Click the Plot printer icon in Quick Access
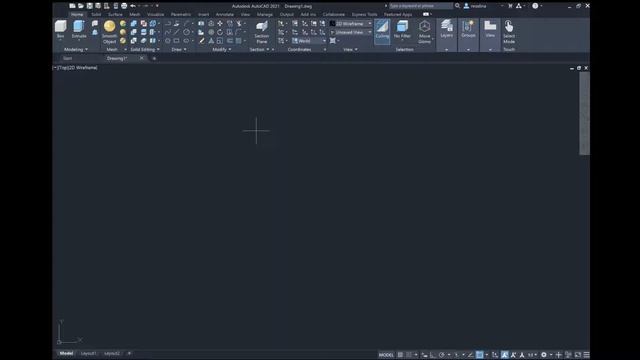This screenshot has height=360, width=640. (124, 6)
